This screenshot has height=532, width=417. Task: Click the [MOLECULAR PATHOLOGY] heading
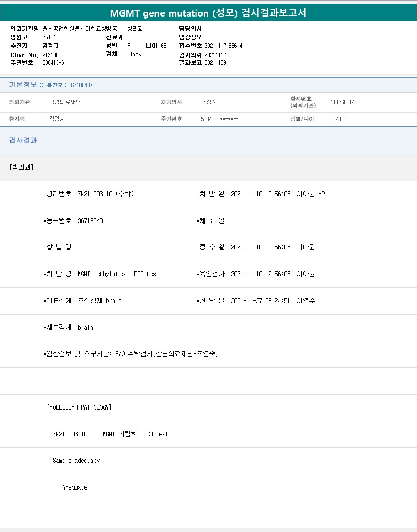(x=79, y=407)
